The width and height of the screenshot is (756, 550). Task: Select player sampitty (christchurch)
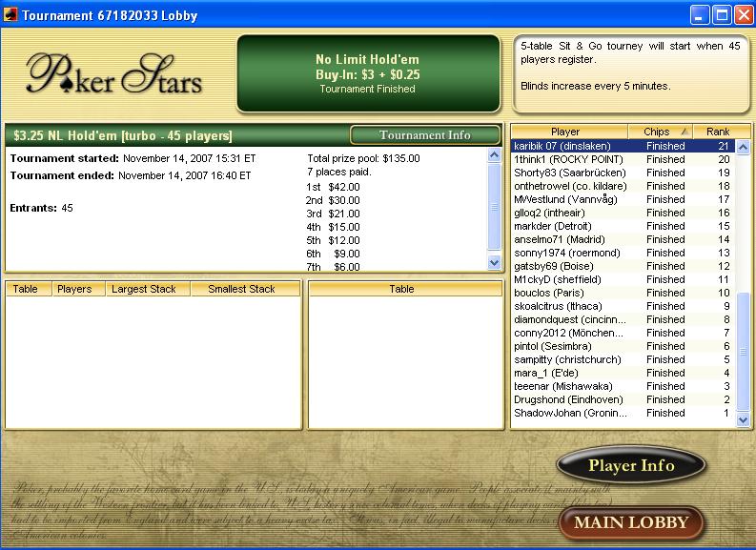pos(623,359)
